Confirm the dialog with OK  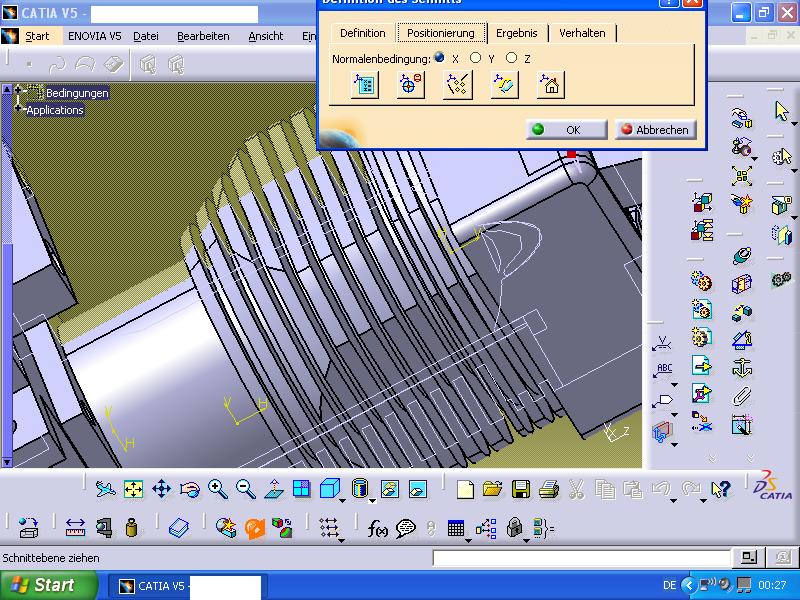(x=566, y=130)
